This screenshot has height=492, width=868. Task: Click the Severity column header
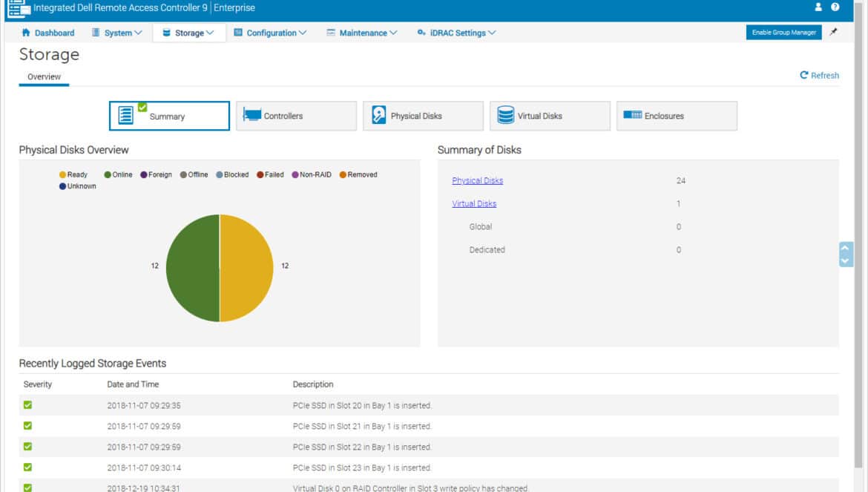(x=38, y=384)
